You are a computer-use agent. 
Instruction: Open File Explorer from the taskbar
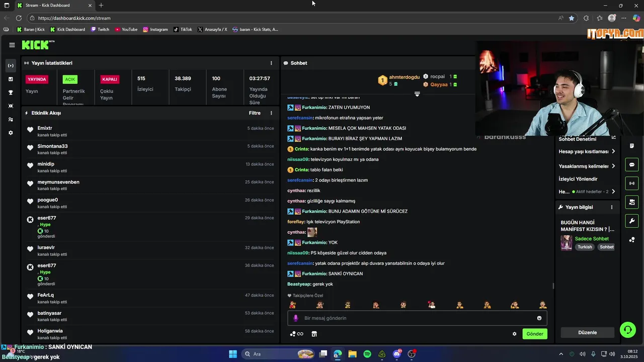pyautogui.click(x=353, y=354)
